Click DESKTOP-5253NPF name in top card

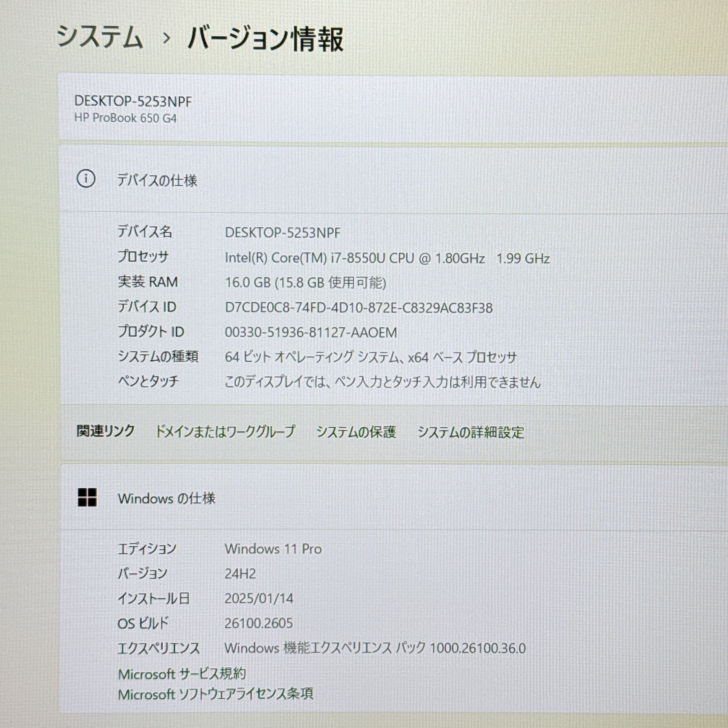point(133,101)
